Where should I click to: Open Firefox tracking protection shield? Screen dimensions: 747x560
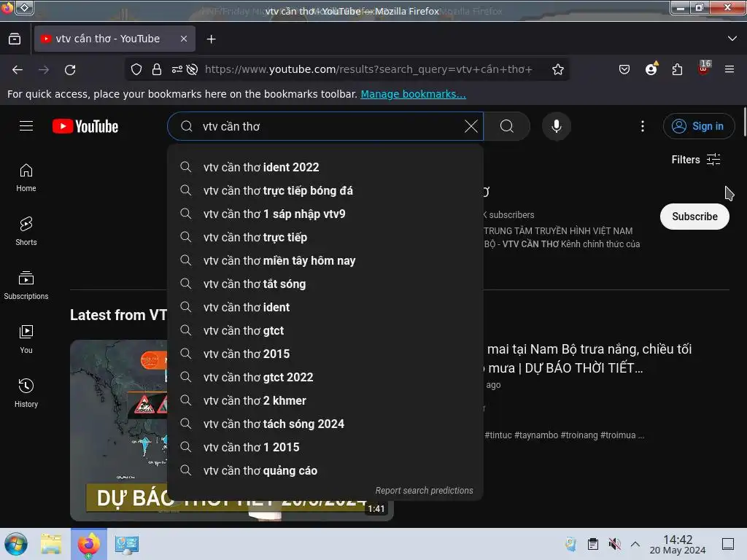[136, 69]
